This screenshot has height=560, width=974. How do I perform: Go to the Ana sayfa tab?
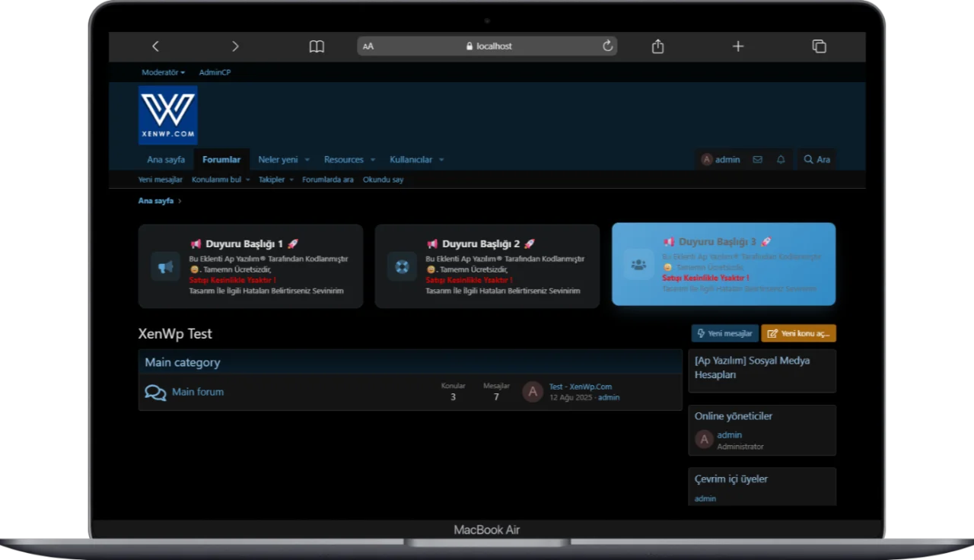click(166, 160)
